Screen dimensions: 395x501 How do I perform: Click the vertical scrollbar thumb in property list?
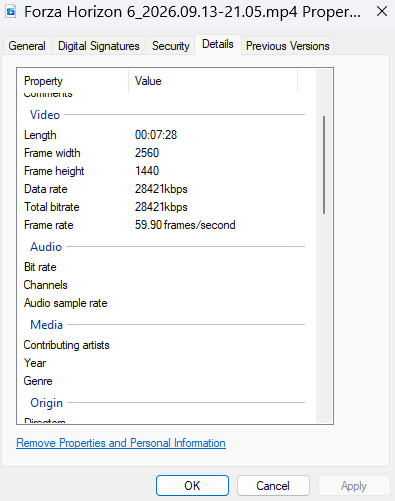click(324, 165)
